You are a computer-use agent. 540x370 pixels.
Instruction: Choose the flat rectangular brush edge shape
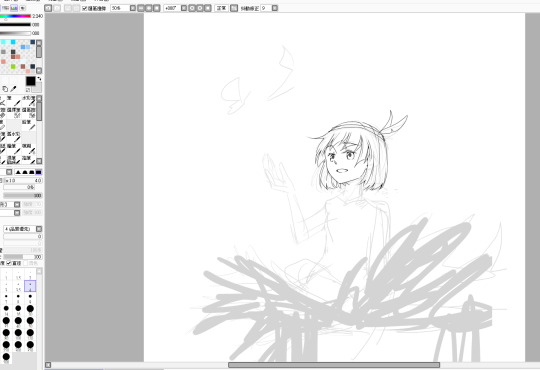39,172
